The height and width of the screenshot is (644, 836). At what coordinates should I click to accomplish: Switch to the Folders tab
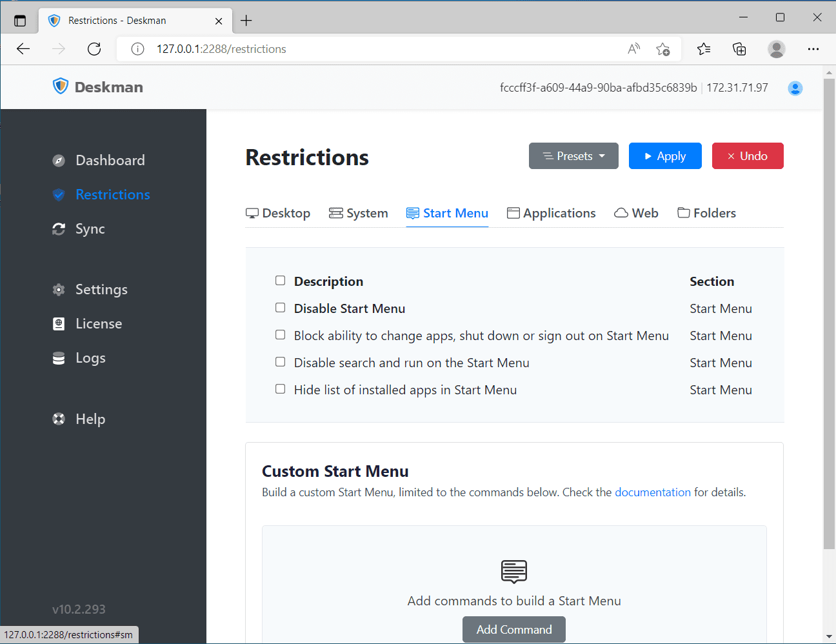706,214
